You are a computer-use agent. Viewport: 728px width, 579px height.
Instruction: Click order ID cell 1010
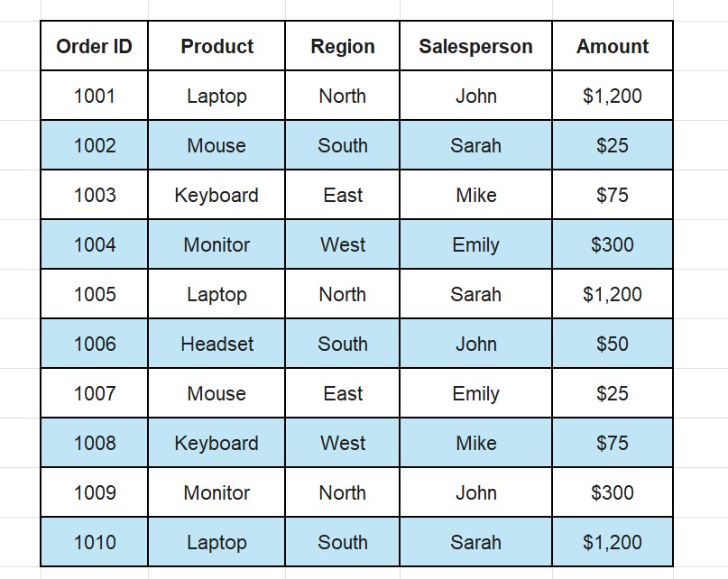(x=94, y=543)
